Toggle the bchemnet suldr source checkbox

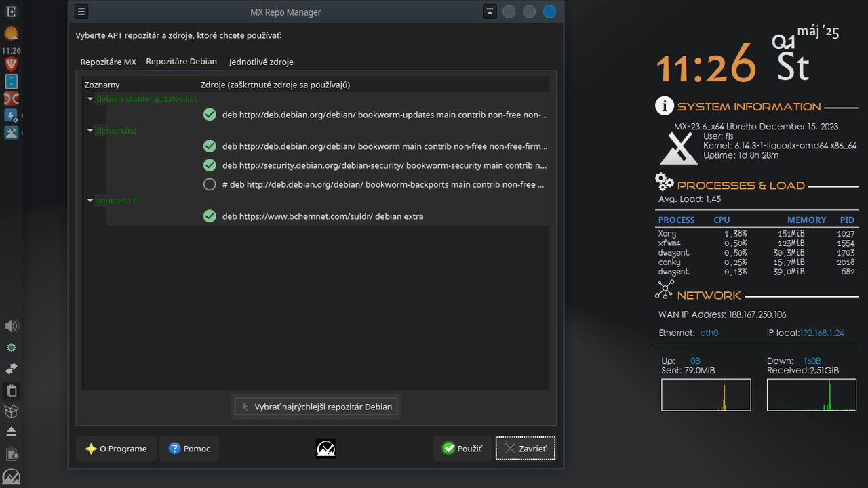click(x=210, y=216)
